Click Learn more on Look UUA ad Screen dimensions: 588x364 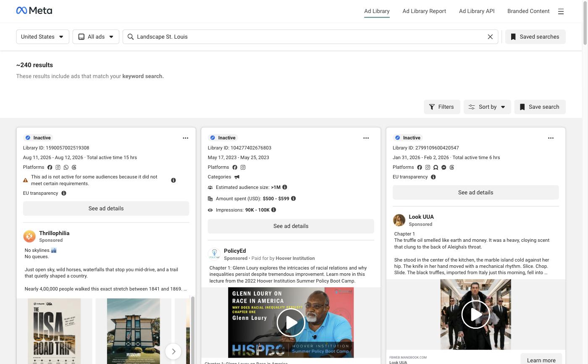(541, 360)
